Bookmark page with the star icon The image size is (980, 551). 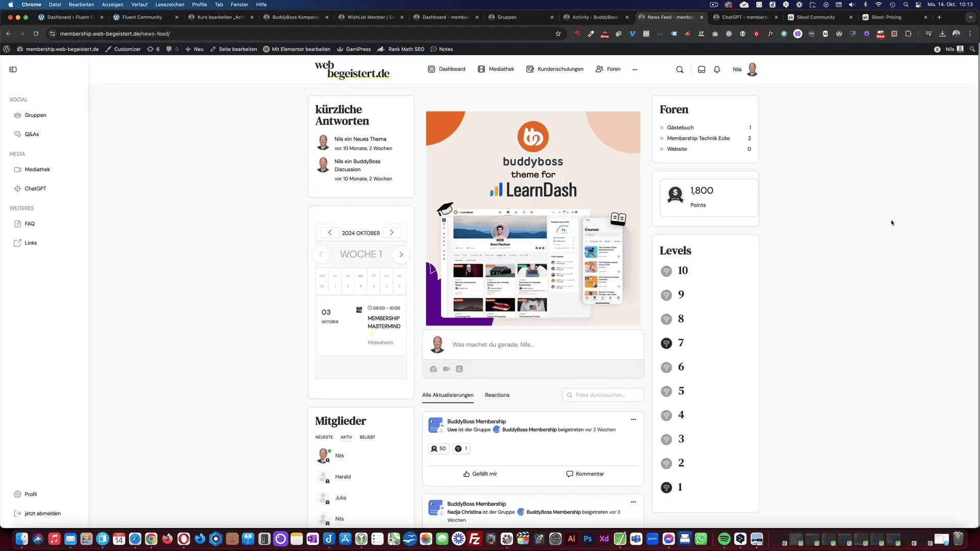[x=558, y=34]
